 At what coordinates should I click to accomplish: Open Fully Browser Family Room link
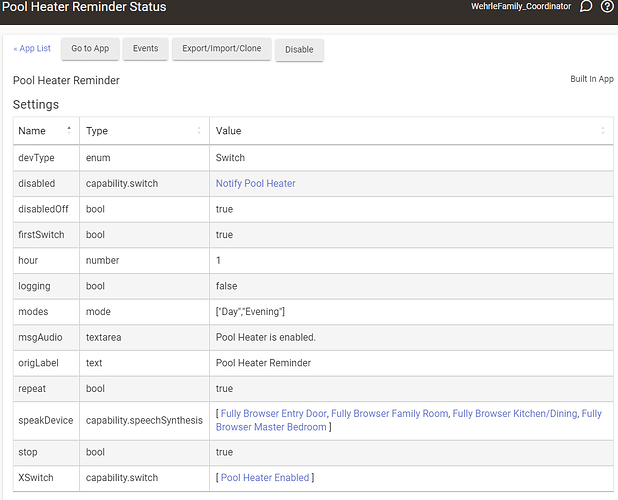point(389,414)
